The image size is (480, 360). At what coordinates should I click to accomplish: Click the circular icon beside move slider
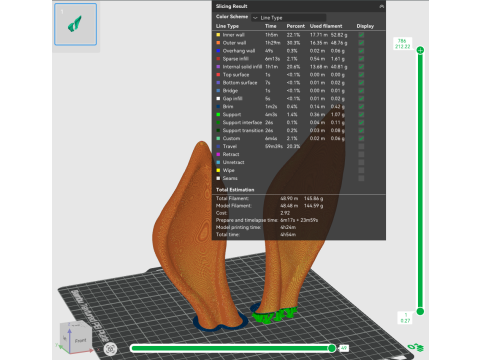110,349
